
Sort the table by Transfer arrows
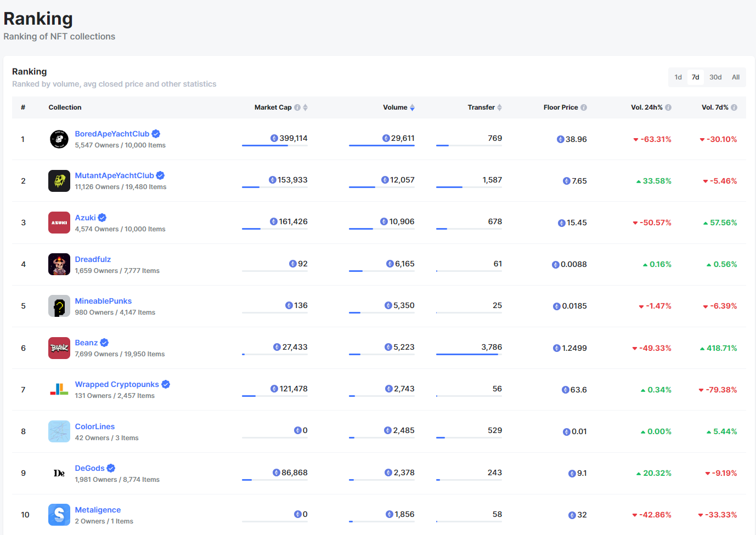[499, 107]
